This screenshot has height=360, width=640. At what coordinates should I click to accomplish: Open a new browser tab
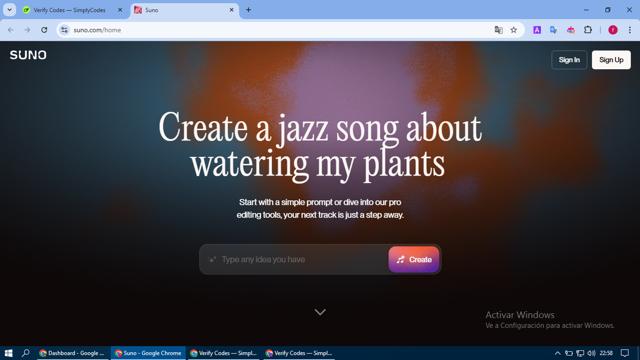point(248,10)
